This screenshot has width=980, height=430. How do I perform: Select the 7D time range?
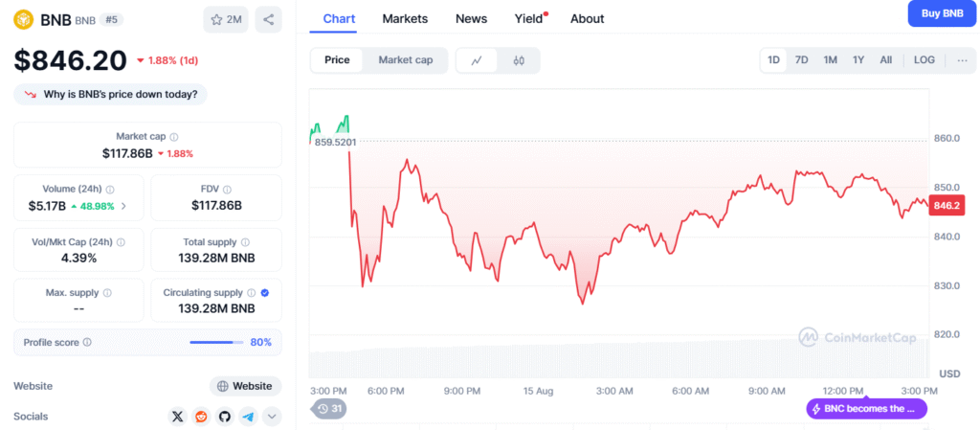point(801,60)
